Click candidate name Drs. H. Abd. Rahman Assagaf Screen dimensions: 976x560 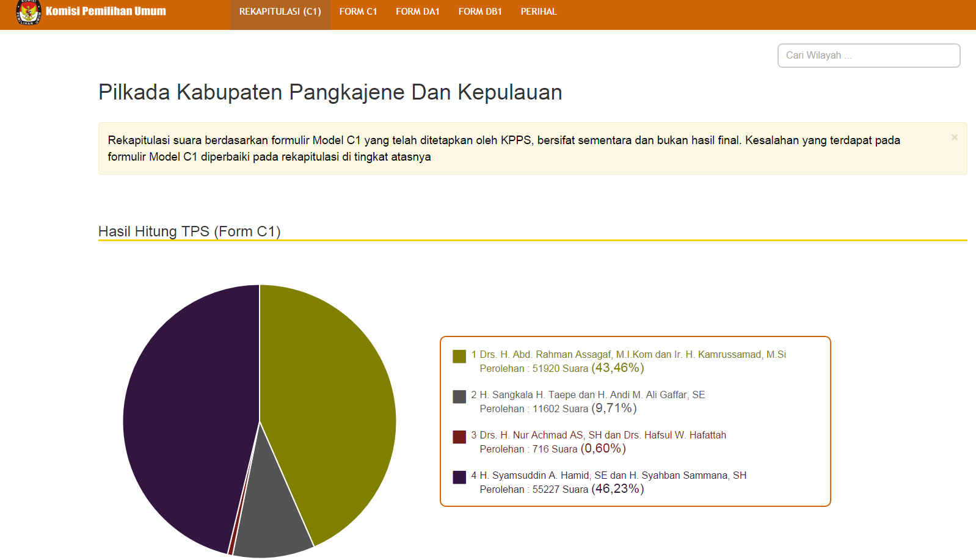pyautogui.click(x=545, y=355)
